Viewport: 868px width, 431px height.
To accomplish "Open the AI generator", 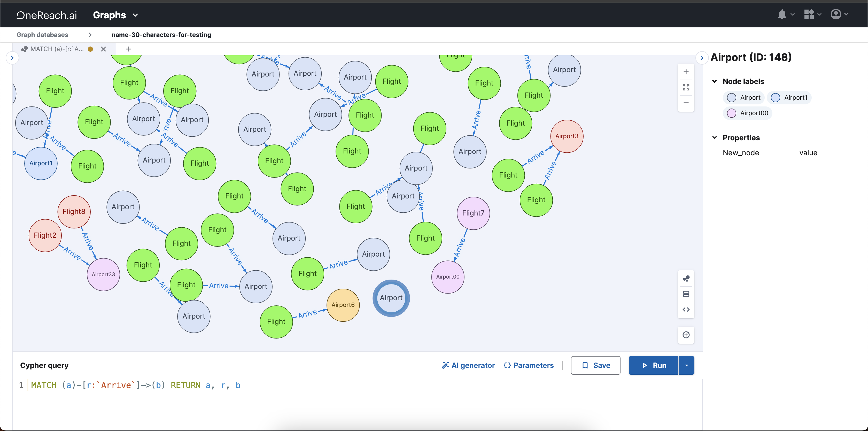I will coord(468,365).
